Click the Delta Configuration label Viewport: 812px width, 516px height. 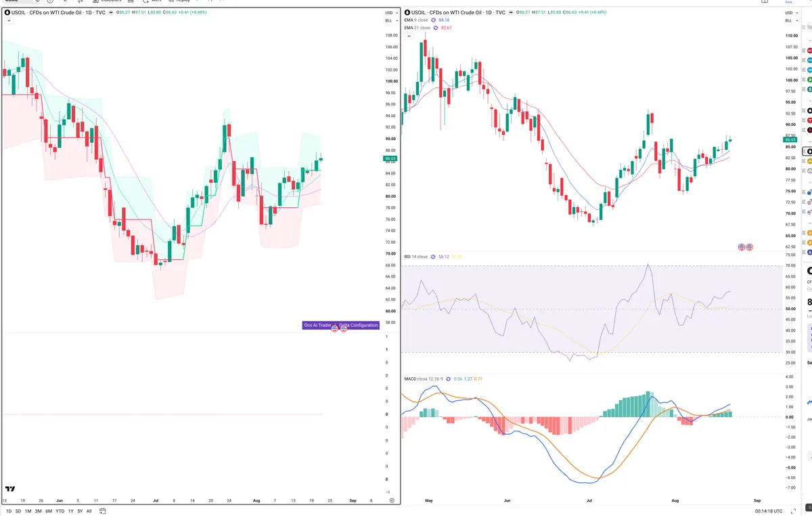359,325
